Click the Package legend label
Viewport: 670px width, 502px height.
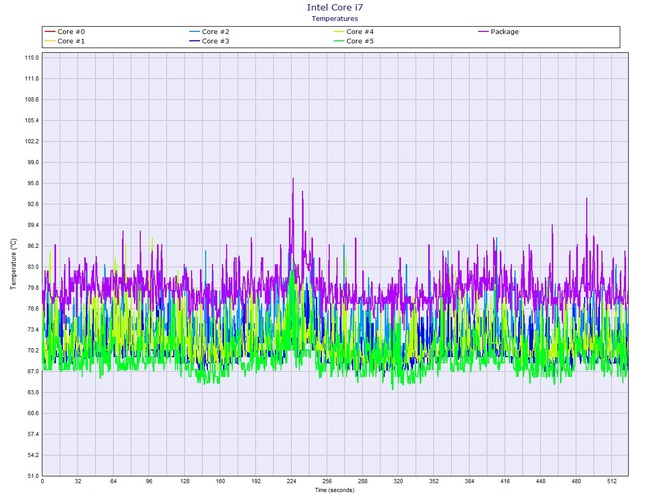pyautogui.click(x=505, y=32)
